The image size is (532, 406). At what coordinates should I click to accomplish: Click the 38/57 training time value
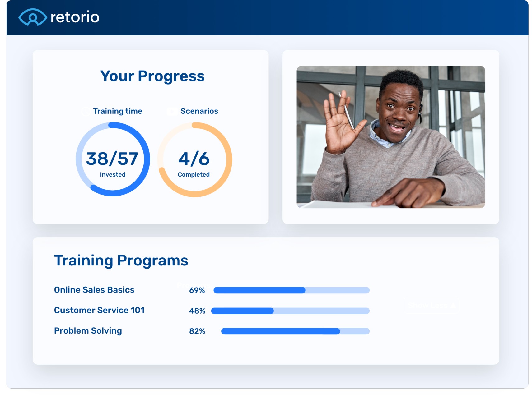click(112, 159)
